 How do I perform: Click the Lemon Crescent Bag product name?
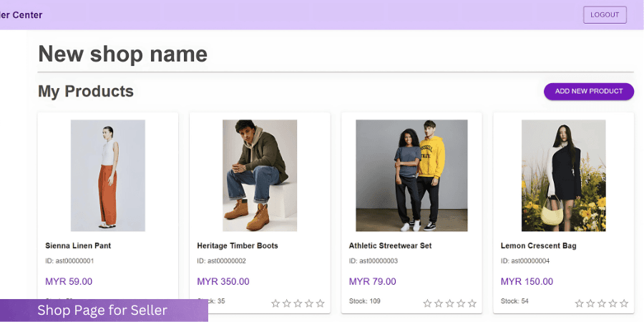pos(538,246)
